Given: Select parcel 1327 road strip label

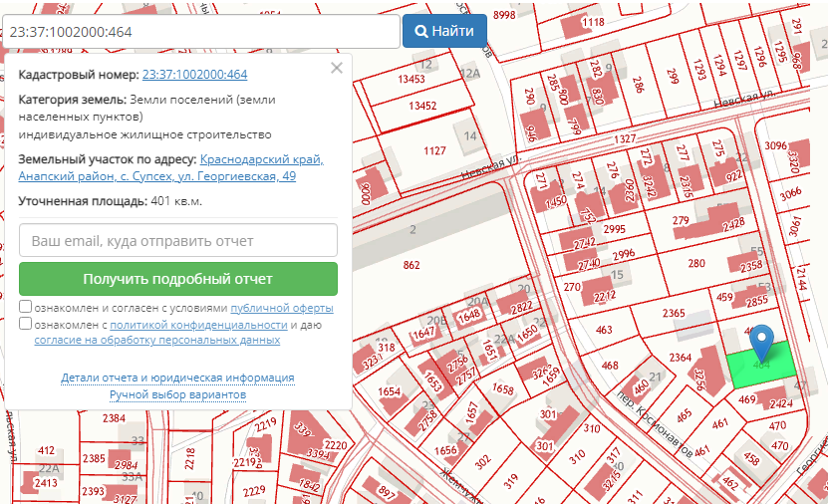Looking at the screenshot, I should tap(625, 138).
